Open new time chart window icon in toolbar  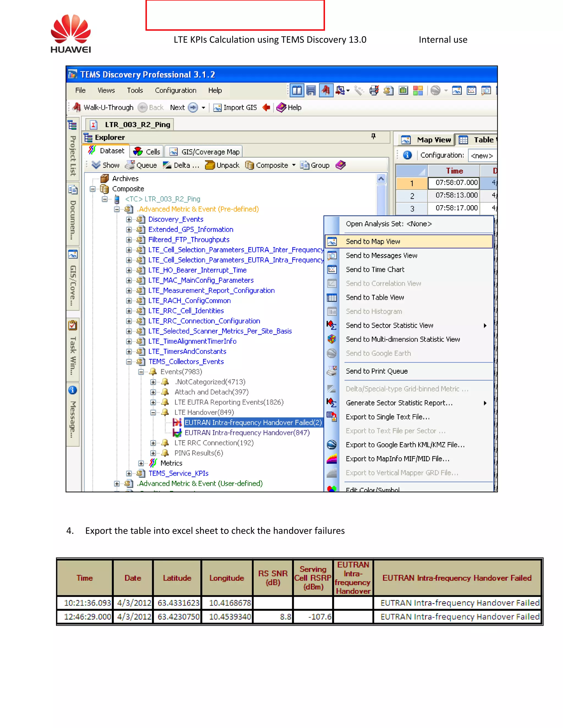click(471, 90)
